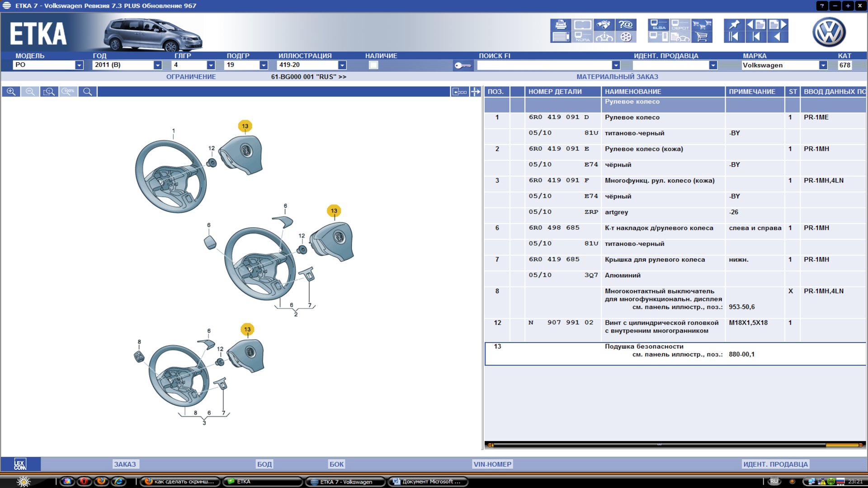Expand the МОДЕЛЬ dropdown

coord(79,65)
